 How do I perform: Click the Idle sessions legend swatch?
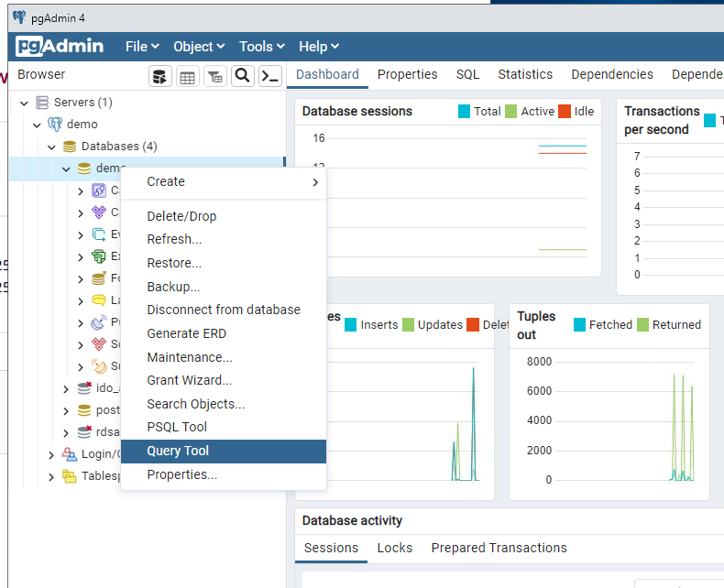pos(565,111)
